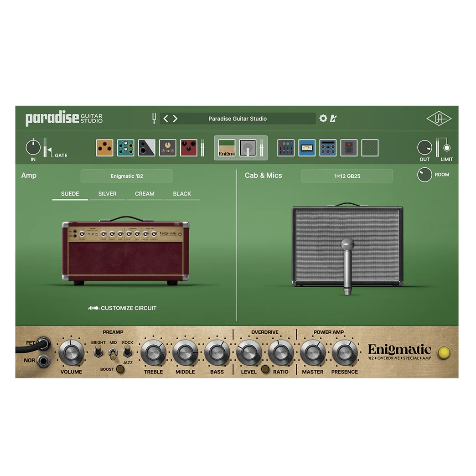Select the blue VU meter compressor slot
The height and width of the screenshot is (476, 476).
306,148
